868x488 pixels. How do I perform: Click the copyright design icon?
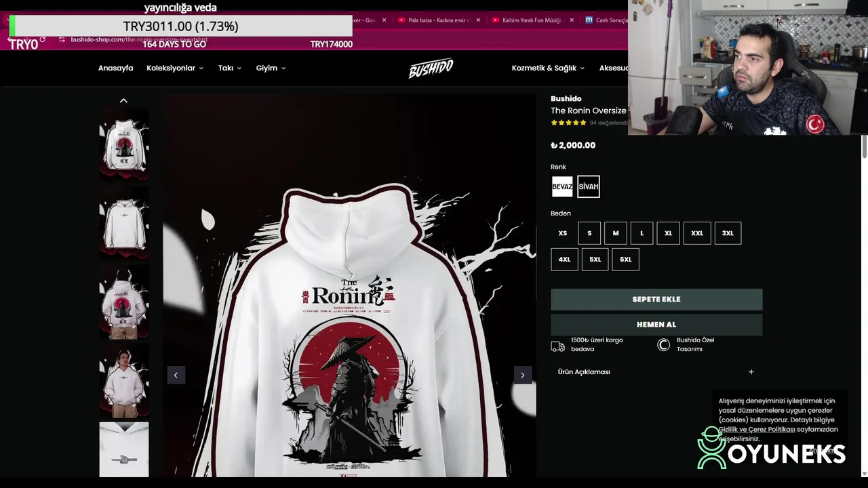pos(663,345)
